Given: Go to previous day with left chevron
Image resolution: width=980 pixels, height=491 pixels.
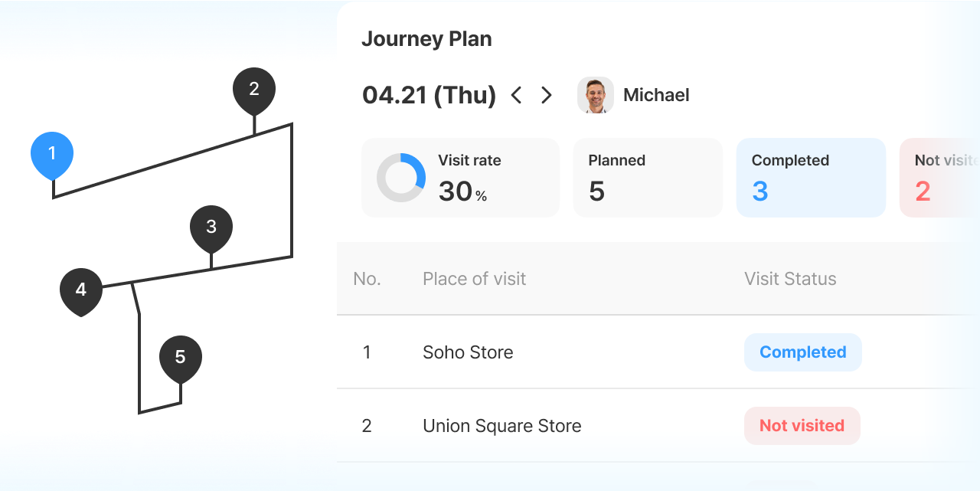Looking at the screenshot, I should coord(516,95).
